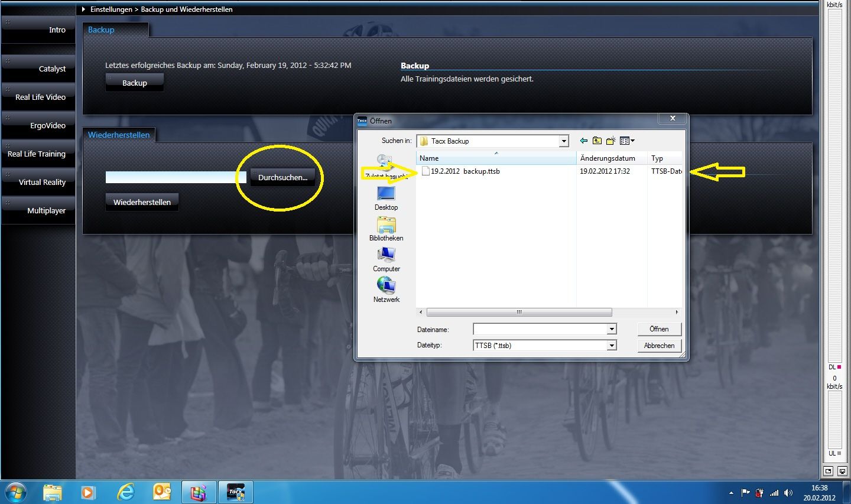Open Action Center flag icon
Screen dimensions: 851x504
746,493
